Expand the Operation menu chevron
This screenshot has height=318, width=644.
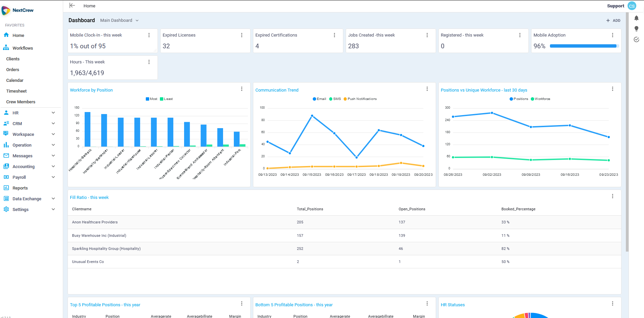53,145
